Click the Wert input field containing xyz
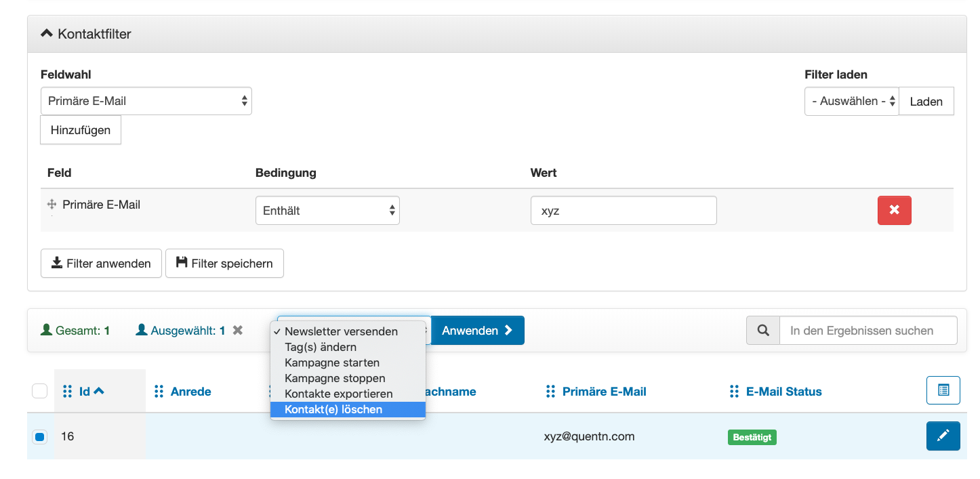Viewport: 980px width, 479px height. (623, 211)
